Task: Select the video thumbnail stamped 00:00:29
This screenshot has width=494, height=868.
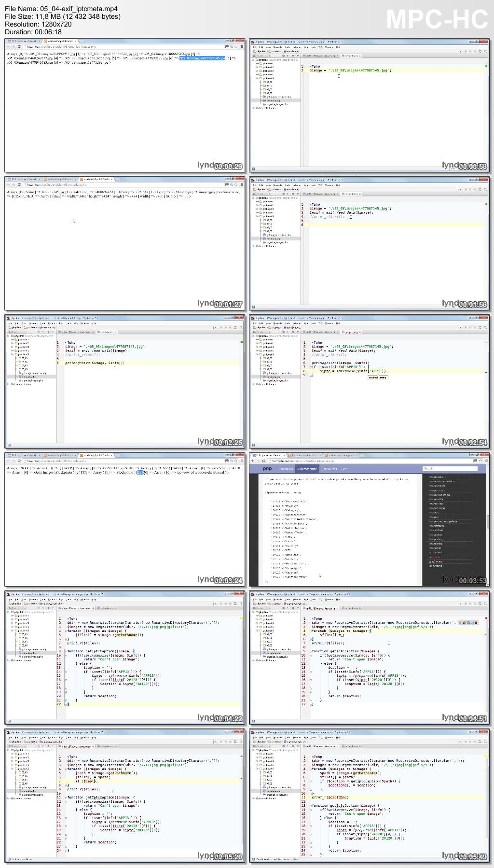Action: click(125, 105)
